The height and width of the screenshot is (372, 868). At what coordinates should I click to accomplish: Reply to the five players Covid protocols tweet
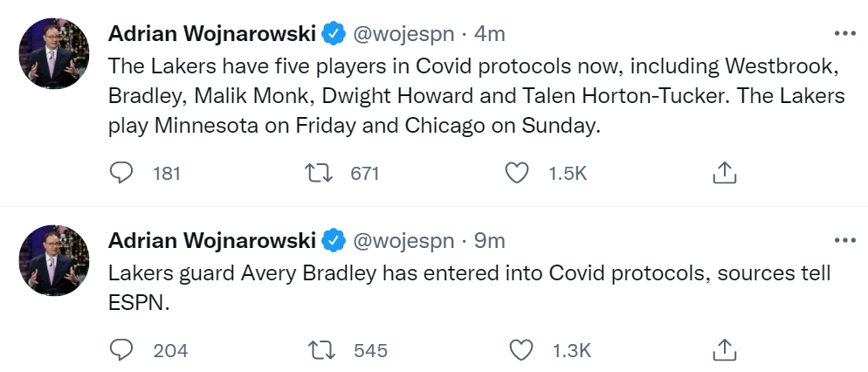[x=121, y=173]
